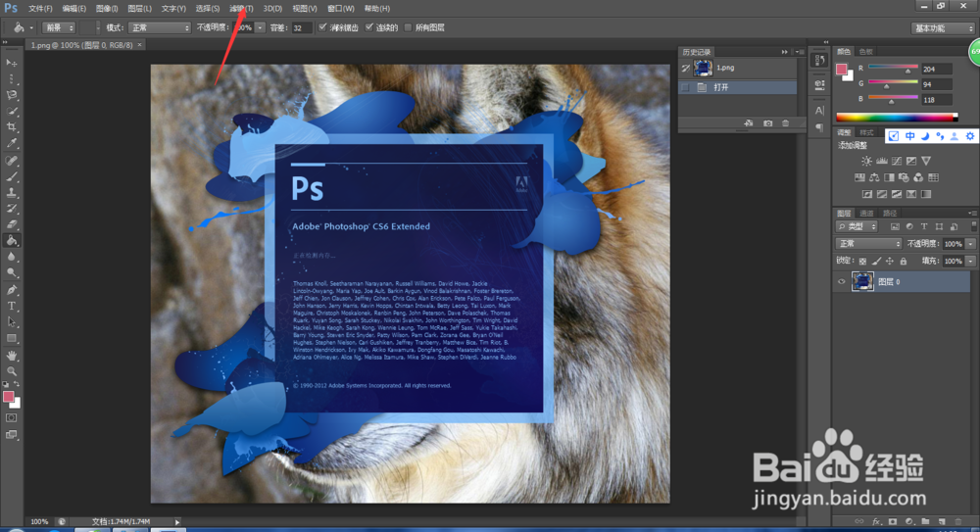The height and width of the screenshot is (532, 980).
Task: Select the Lasso tool
Action: click(11, 95)
